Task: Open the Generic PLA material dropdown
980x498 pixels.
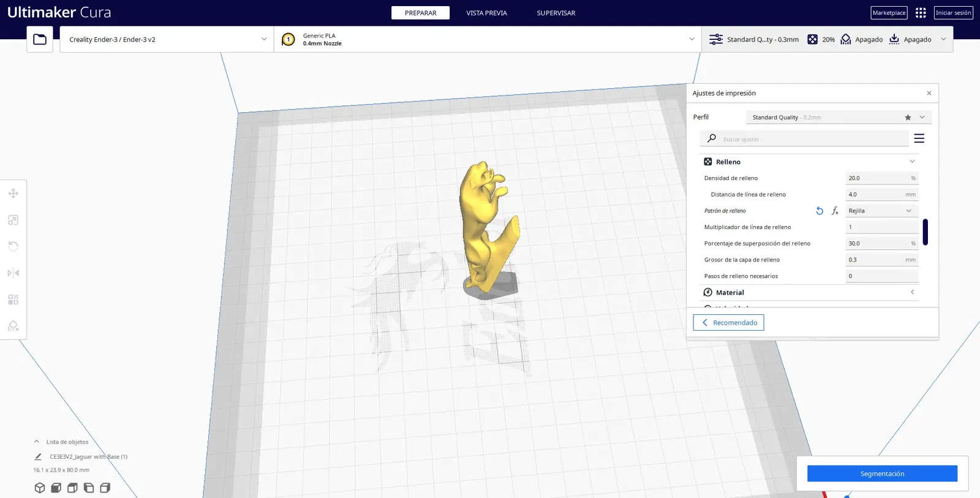Action: [x=488, y=39]
